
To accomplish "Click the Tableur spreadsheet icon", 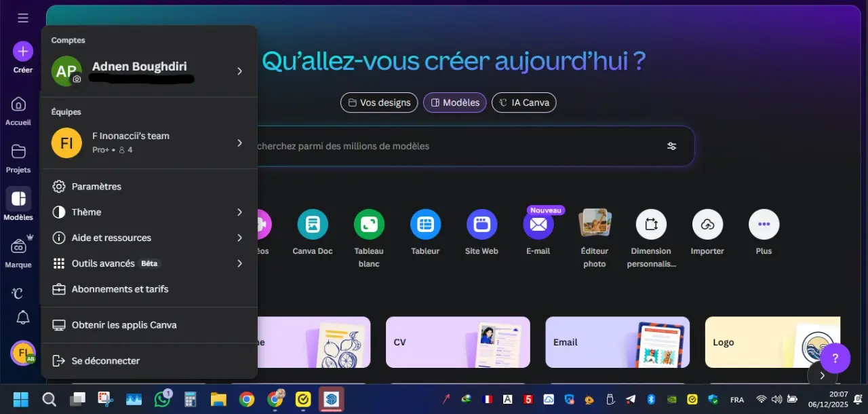I will pyautogui.click(x=425, y=224).
